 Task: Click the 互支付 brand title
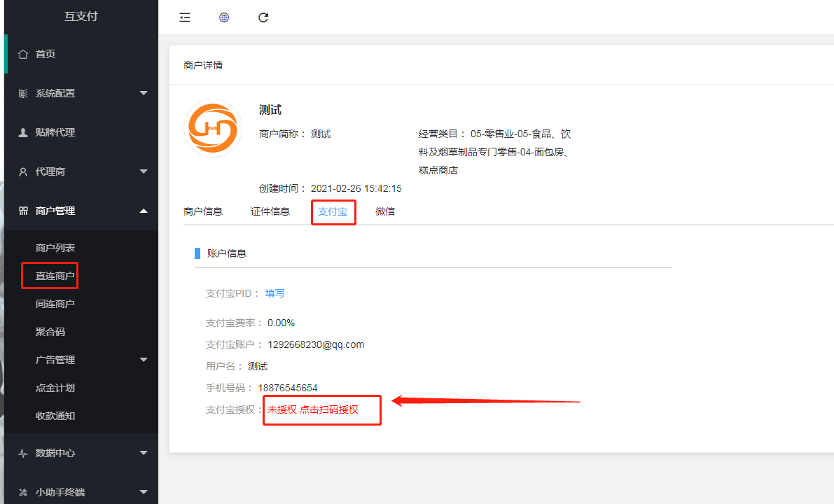point(81,17)
